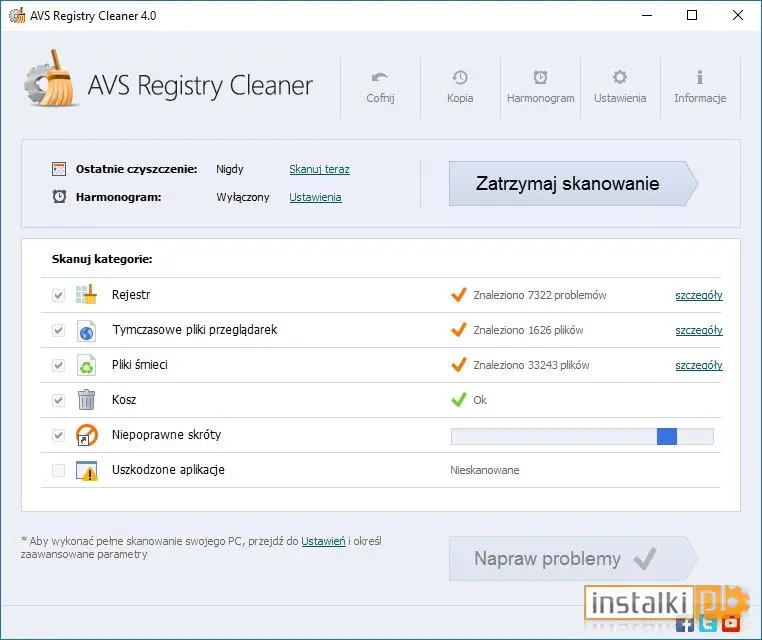Image resolution: width=762 pixels, height=640 pixels.
Task: Click the AVS Registry Cleaner broom logo
Action: (x=52, y=79)
